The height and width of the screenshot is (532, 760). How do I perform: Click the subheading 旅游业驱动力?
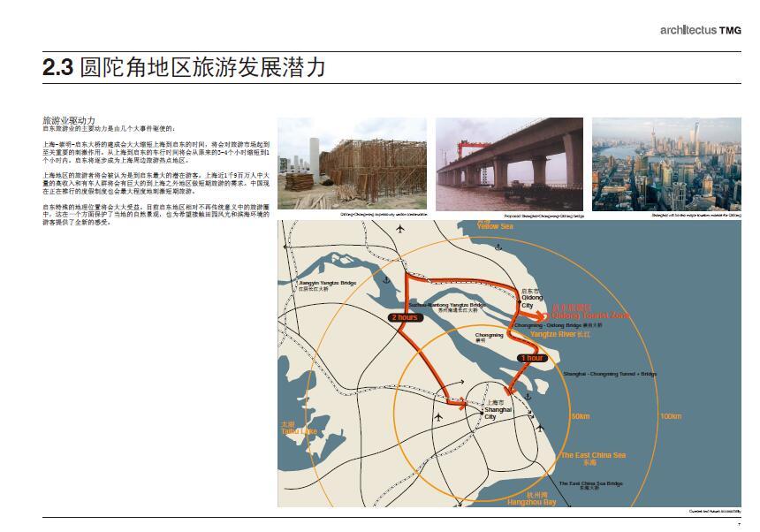(x=69, y=120)
